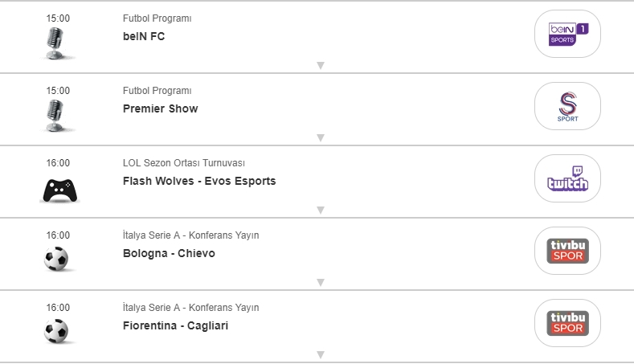Expand Bologna - Chievo row details

point(320,282)
